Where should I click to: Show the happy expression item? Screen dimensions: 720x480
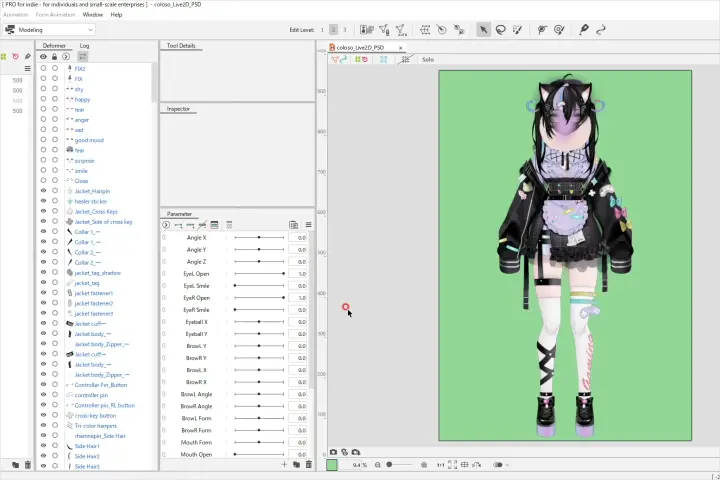(43, 99)
